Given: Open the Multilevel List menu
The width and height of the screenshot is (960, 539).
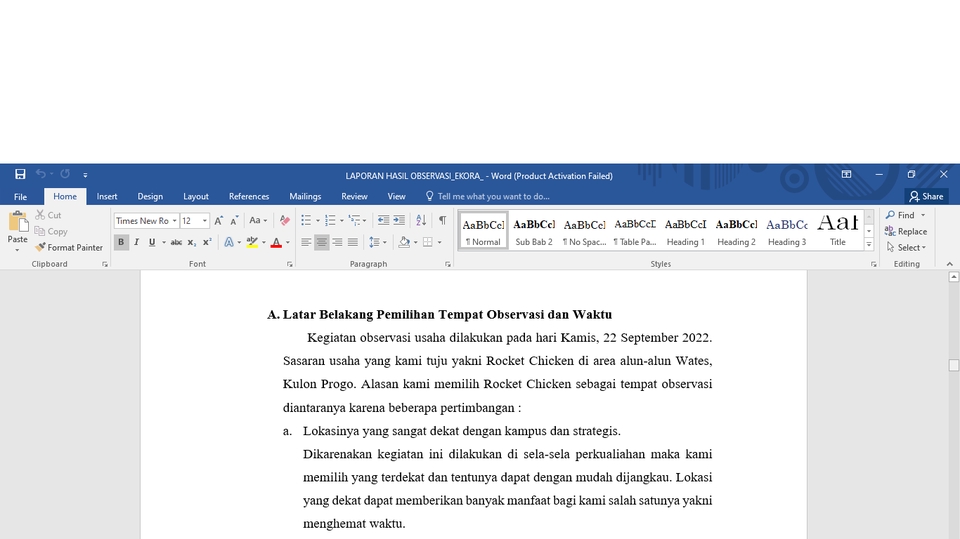Looking at the screenshot, I should click(357, 220).
